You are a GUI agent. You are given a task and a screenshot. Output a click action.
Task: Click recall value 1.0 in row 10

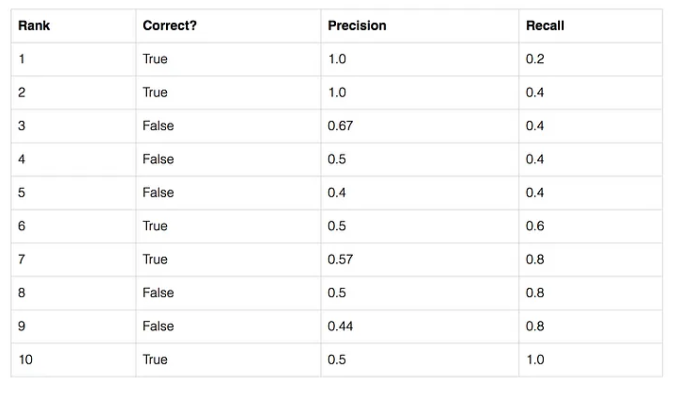(535, 359)
